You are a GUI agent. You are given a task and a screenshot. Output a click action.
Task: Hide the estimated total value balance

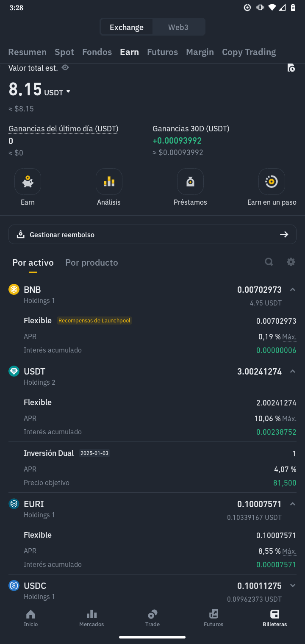(65, 68)
